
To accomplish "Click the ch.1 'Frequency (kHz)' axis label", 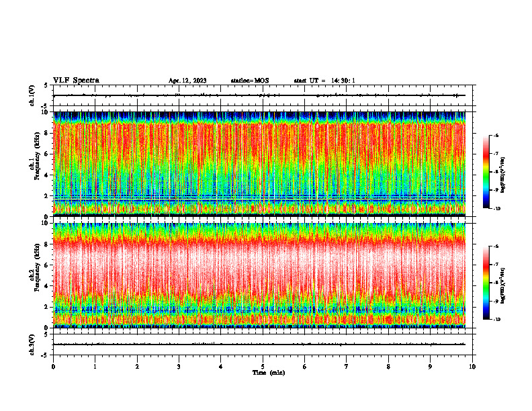I will coord(38,156).
